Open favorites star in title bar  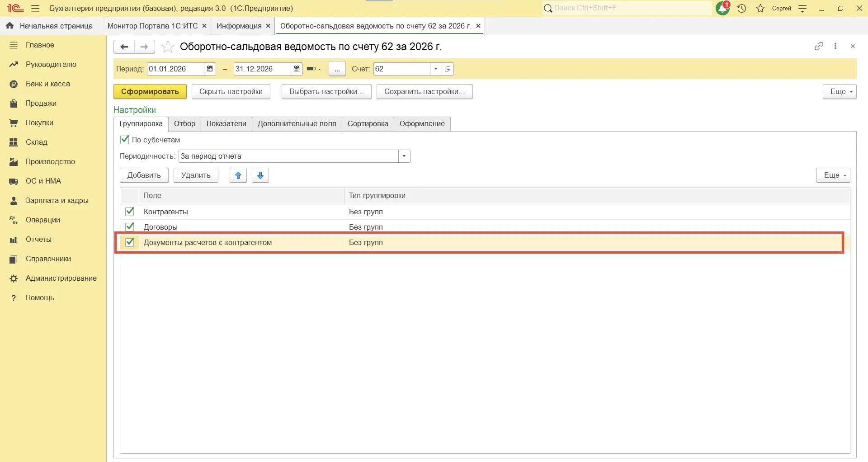click(760, 8)
